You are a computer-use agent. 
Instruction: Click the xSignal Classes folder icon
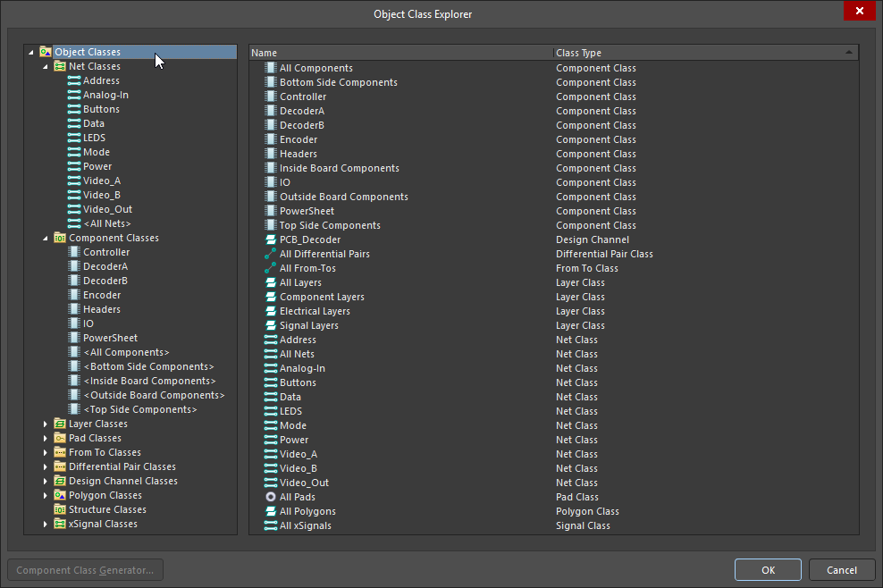(x=60, y=524)
